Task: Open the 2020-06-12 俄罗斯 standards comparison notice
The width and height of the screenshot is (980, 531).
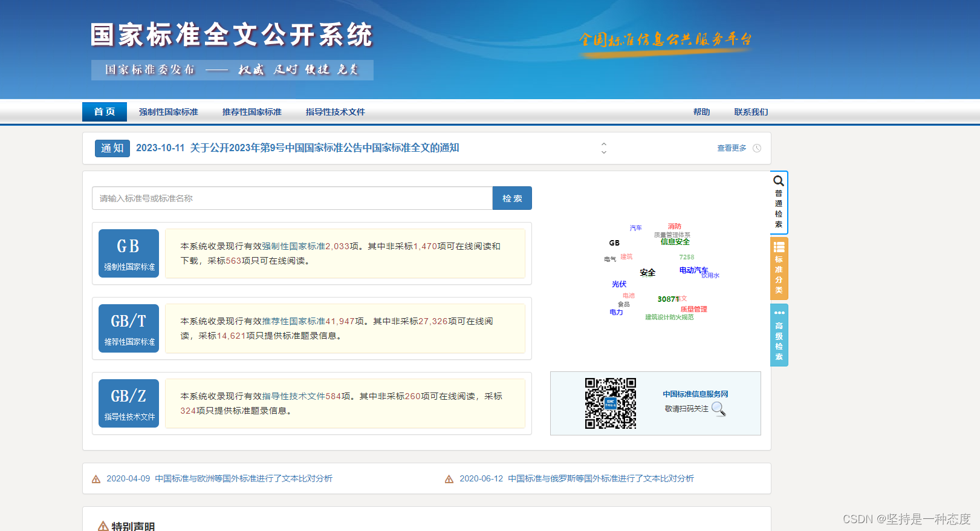Action: pos(577,479)
